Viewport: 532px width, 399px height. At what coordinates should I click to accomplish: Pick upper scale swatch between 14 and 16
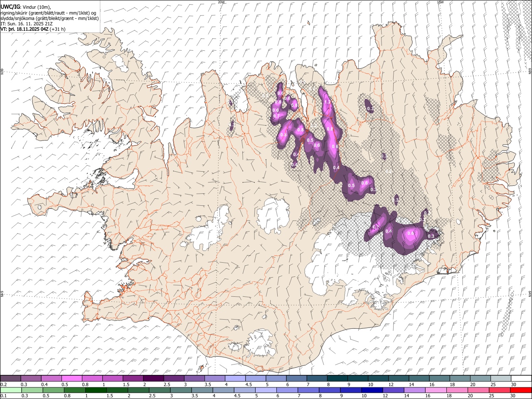coord(419,378)
